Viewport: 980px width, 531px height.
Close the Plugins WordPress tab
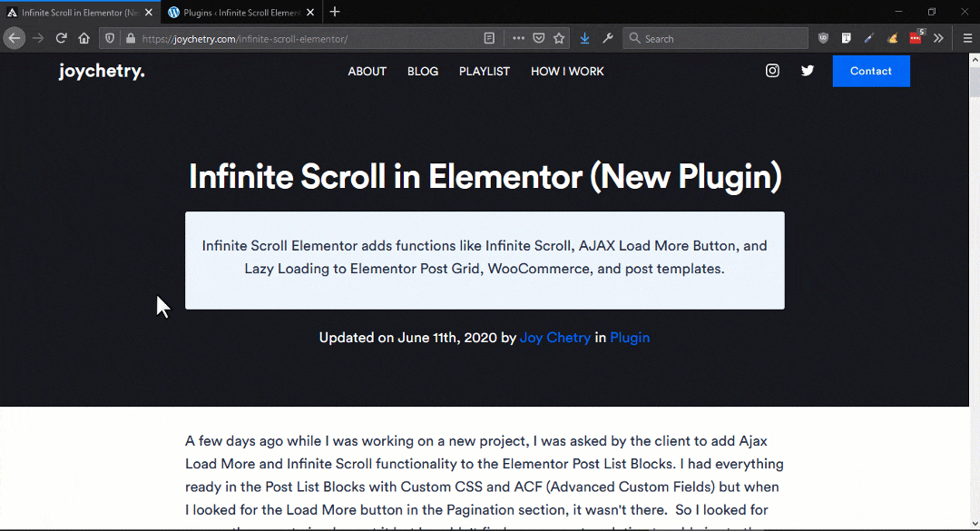(310, 12)
